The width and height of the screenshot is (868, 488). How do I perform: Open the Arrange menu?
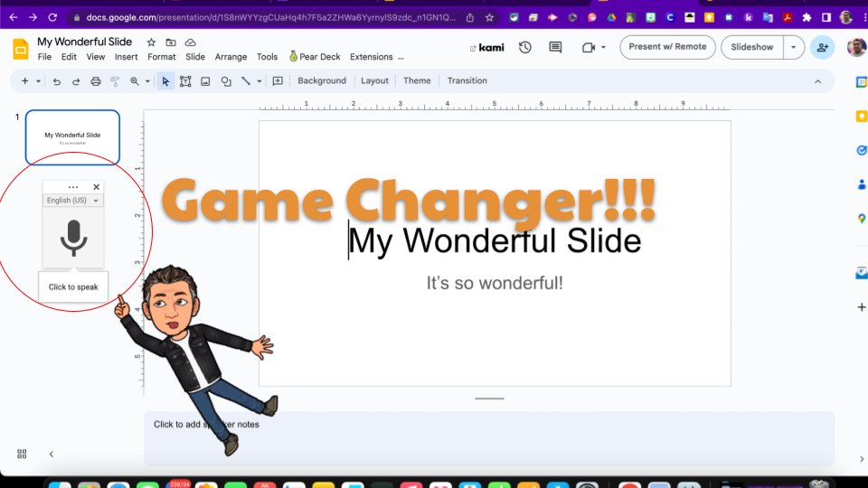pos(231,57)
